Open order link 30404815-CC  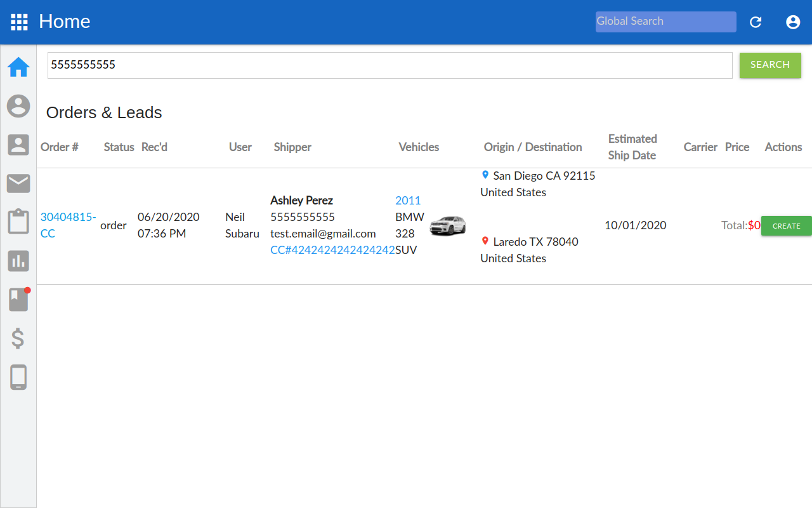tap(69, 225)
